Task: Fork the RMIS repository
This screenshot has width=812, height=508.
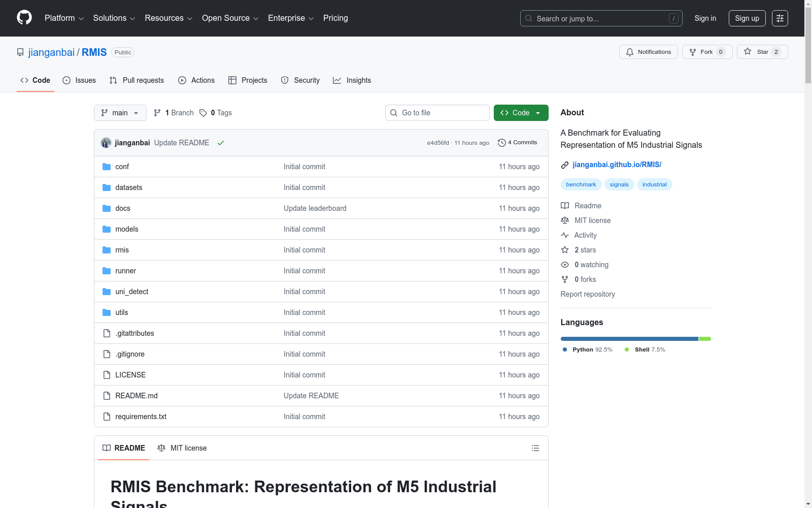Action: click(707, 52)
